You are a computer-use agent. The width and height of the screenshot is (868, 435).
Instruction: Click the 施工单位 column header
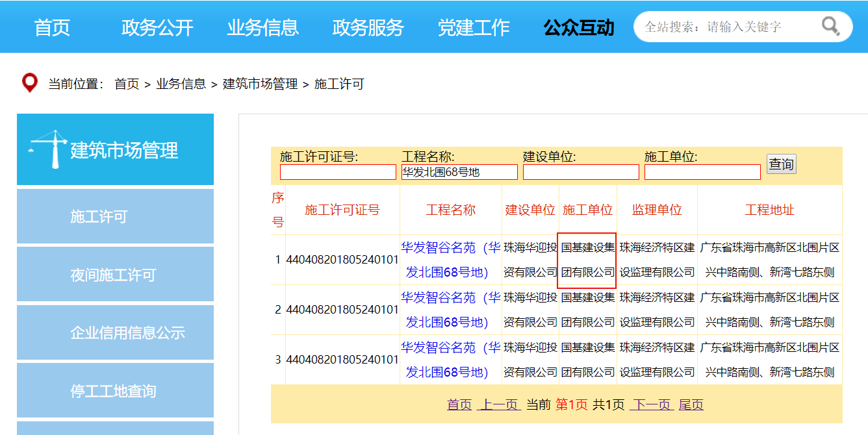coord(588,210)
